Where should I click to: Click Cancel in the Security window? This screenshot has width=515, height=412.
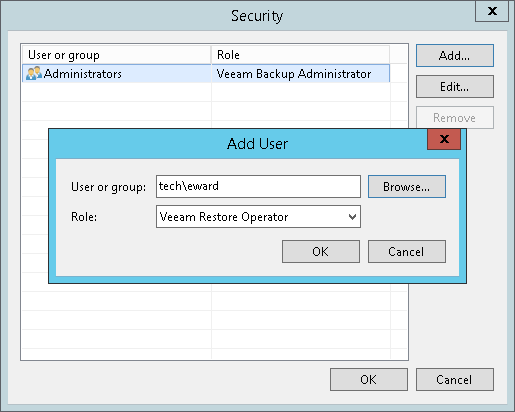pos(455,380)
